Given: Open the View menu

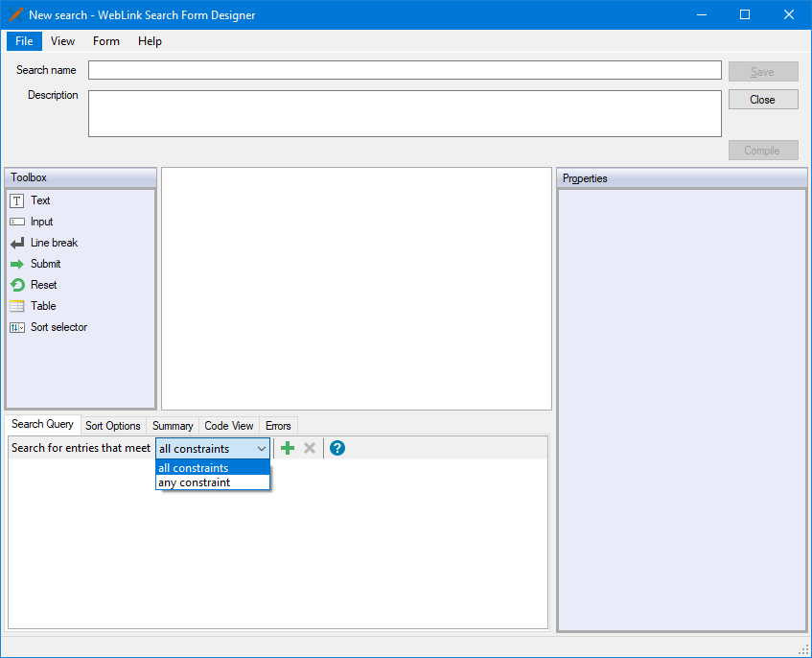Looking at the screenshot, I should [62, 41].
